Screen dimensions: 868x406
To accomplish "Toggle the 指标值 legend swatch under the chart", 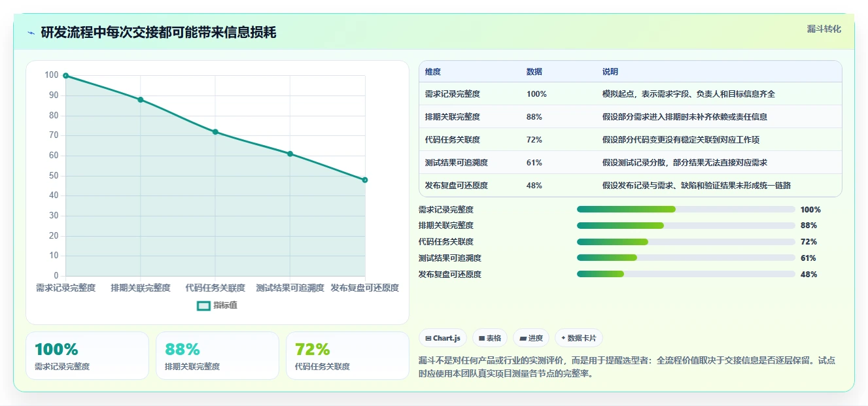I will [203, 305].
